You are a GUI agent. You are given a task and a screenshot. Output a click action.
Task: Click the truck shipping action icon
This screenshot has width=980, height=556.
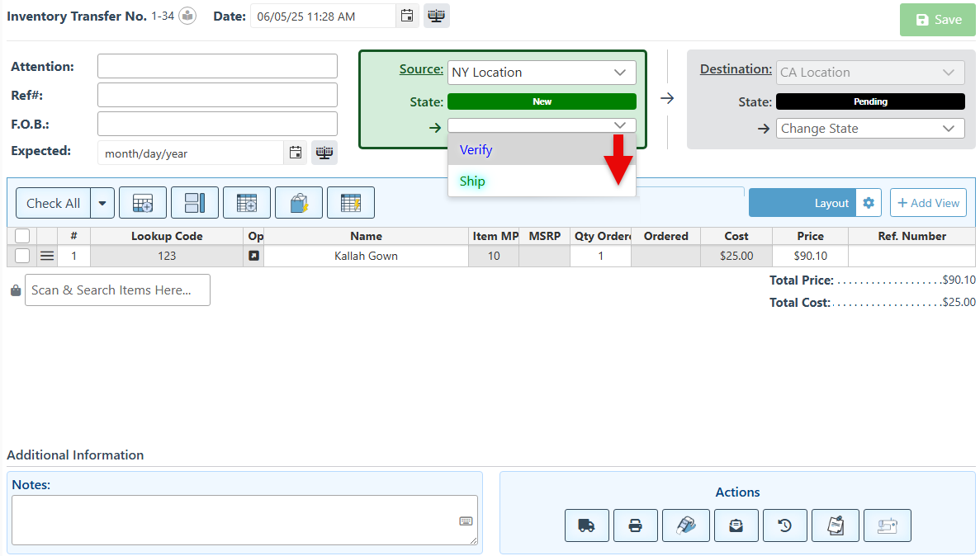click(587, 525)
